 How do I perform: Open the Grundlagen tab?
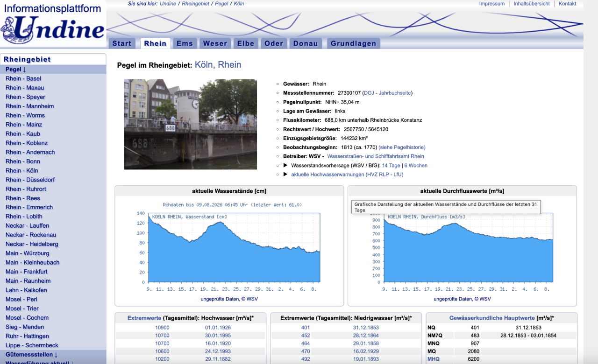click(354, 43)
